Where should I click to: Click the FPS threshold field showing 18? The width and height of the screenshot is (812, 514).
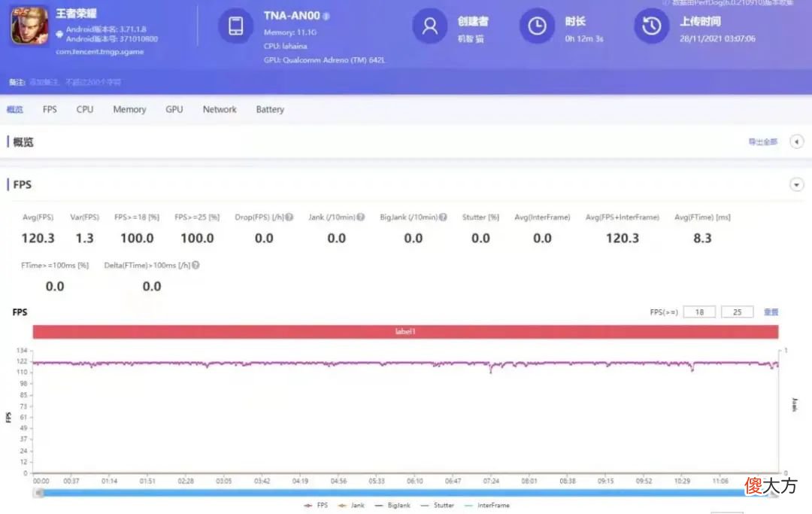click(699, 312)
